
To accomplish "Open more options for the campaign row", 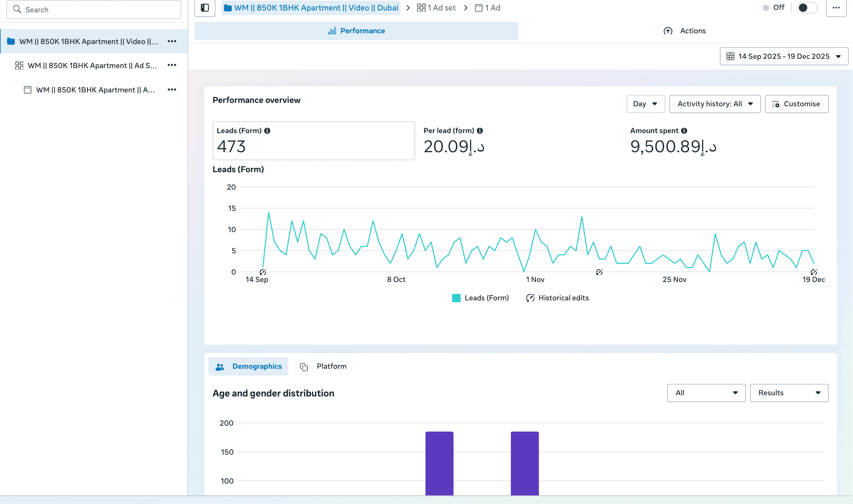I will (x=172, y=41).
